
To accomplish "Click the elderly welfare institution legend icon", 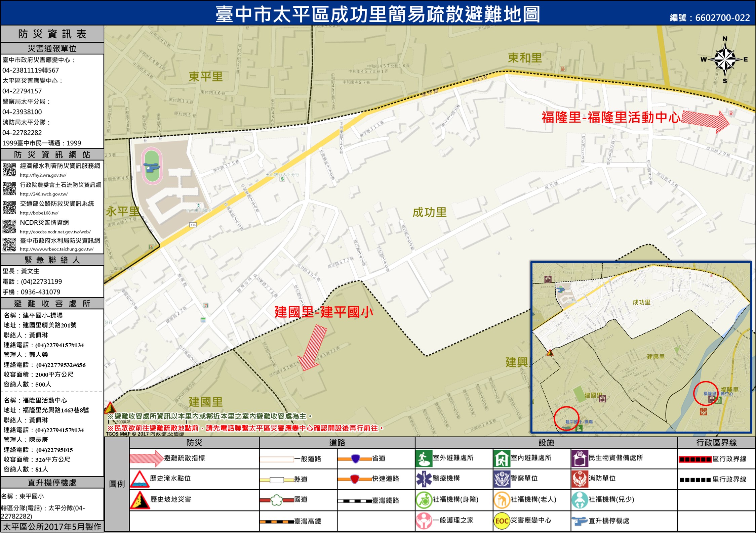I will point(502,500).
